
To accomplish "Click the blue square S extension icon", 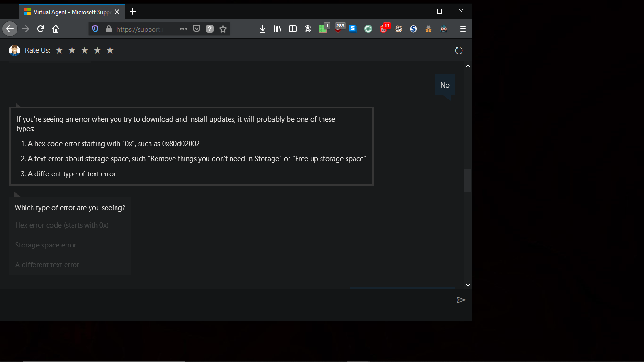I will pyautogui.click(x=353, y=29).
